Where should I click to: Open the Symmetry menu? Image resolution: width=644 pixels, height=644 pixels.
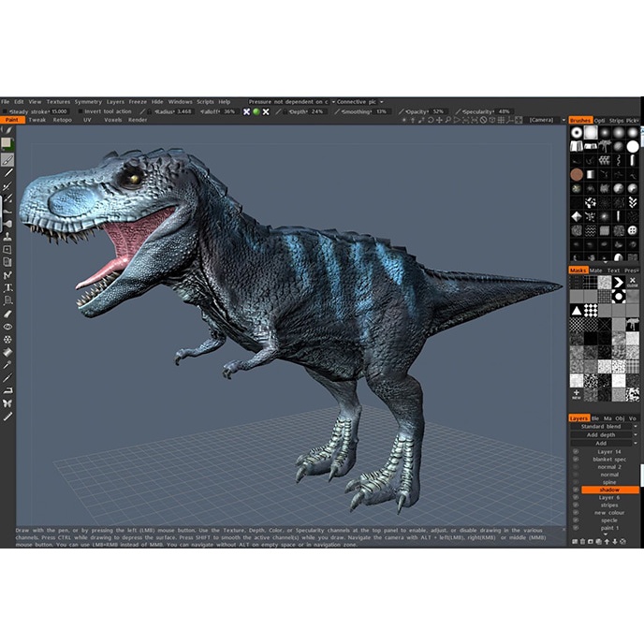tap(88, 101)
